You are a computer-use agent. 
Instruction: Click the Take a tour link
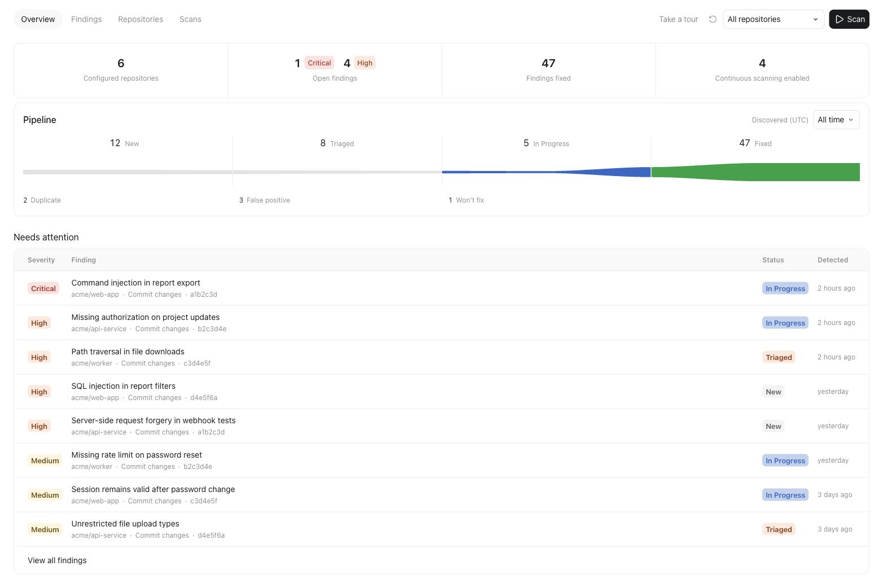click(678, 19)
